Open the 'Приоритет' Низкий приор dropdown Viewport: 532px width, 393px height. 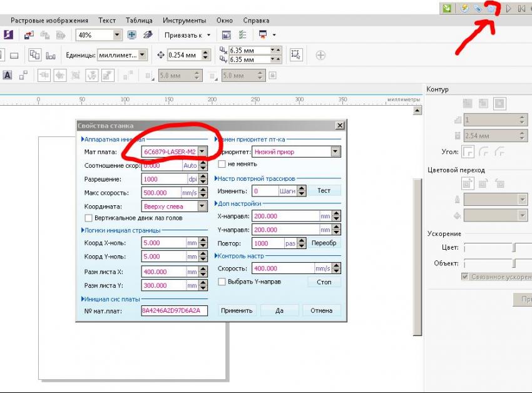335,151
